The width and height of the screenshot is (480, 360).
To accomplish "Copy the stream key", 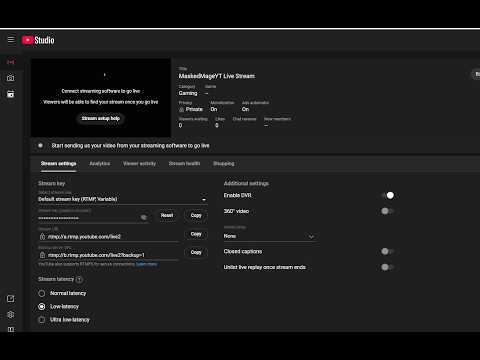I will point(196,215).
